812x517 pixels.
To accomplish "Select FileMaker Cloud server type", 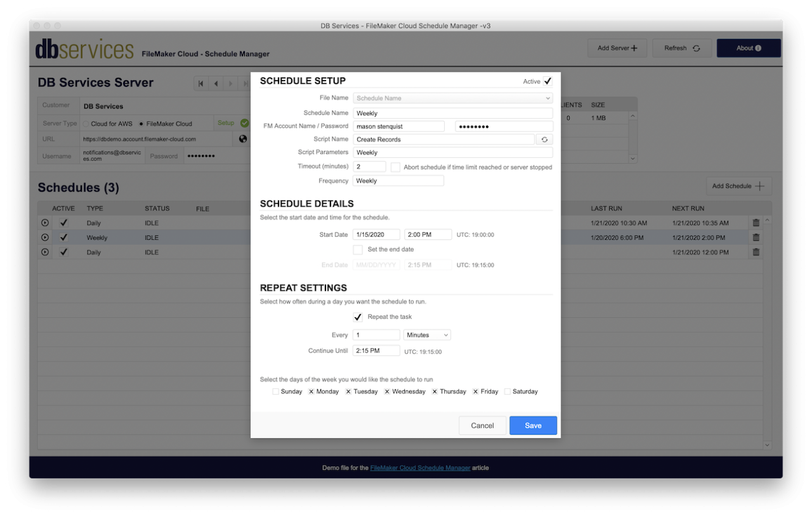I will pyautogui.click(x=141, y=124).
